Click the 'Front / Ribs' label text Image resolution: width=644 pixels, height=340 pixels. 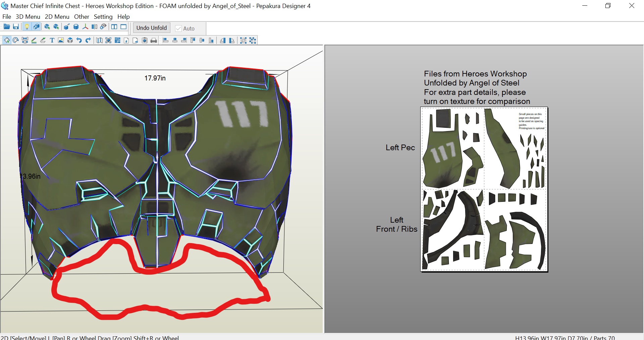(x=397, y=229)
